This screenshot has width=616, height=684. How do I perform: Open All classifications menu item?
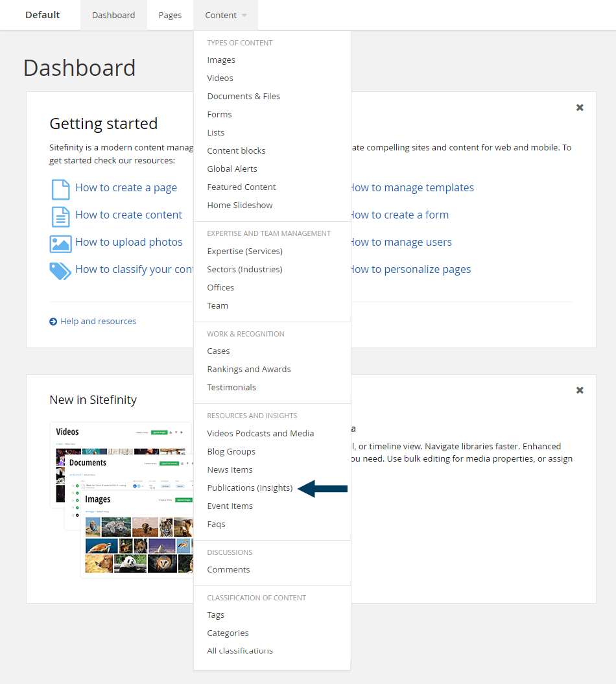click(240, 651)
